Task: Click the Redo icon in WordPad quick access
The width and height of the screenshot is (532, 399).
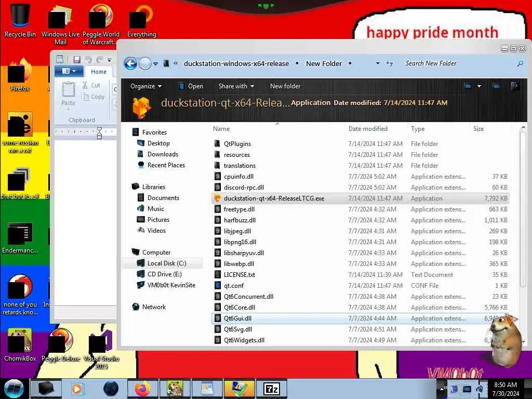Action: tap(99, 60)
